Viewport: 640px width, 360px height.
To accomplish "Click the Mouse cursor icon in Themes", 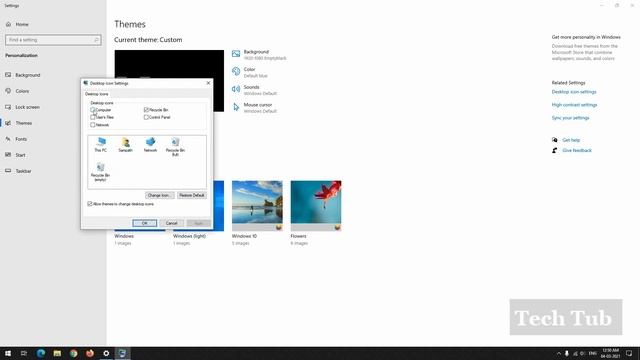I will pyautogui.click(x=236, y=107).
